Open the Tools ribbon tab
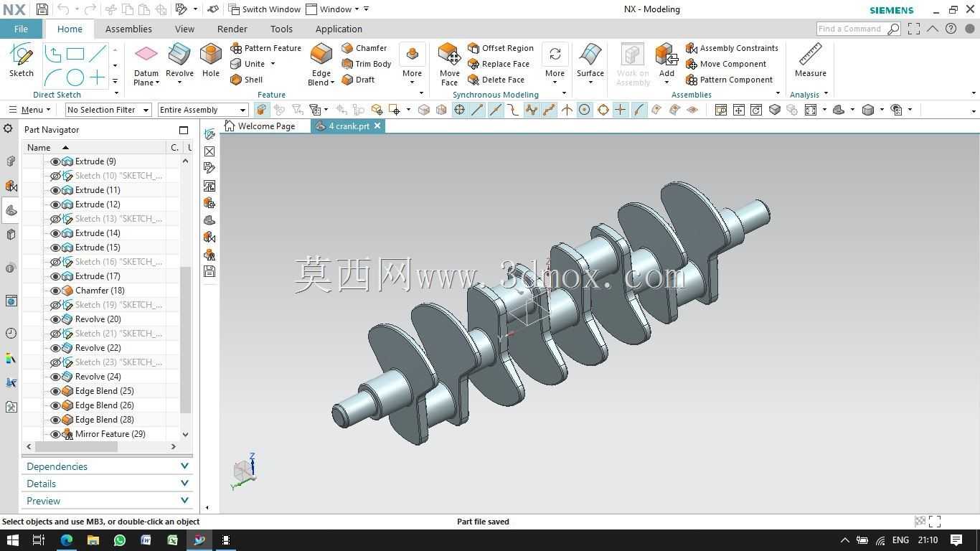Image resolution: width=980 pixels, height=551 pixels. pyautogui.click(x=281, y=29)
